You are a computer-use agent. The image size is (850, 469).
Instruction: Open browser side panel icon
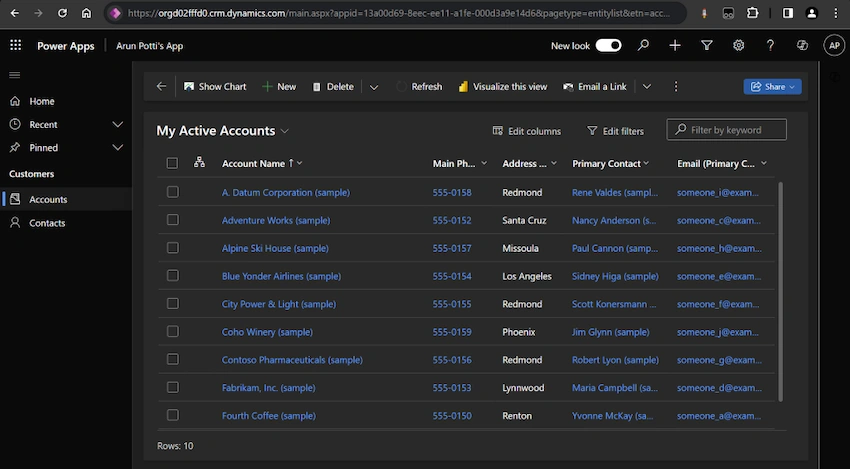pos(788,14)
